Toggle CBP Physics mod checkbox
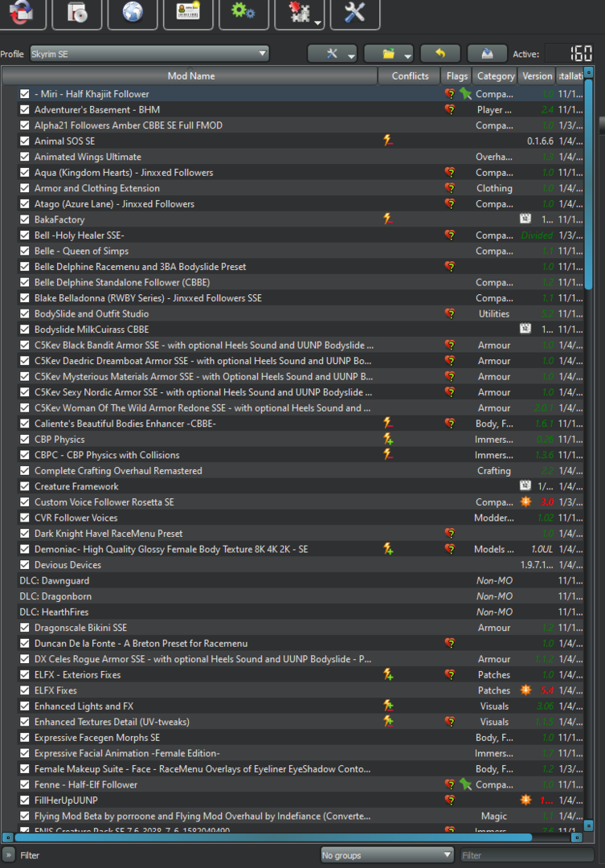This screenshot has width=605, height=868. 24,439
